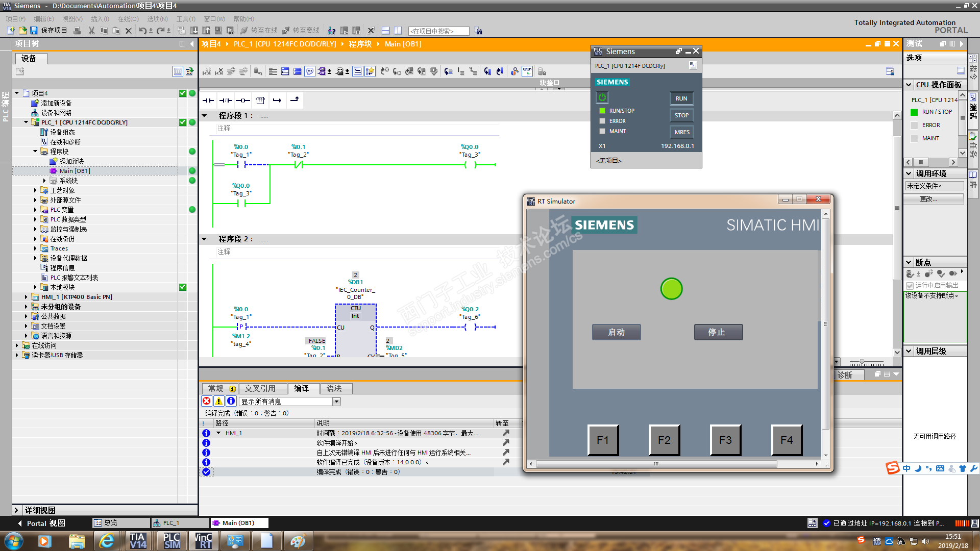Open the message display filter dropdown
Viewport: 980px width, 551px height.
[336, 402]
